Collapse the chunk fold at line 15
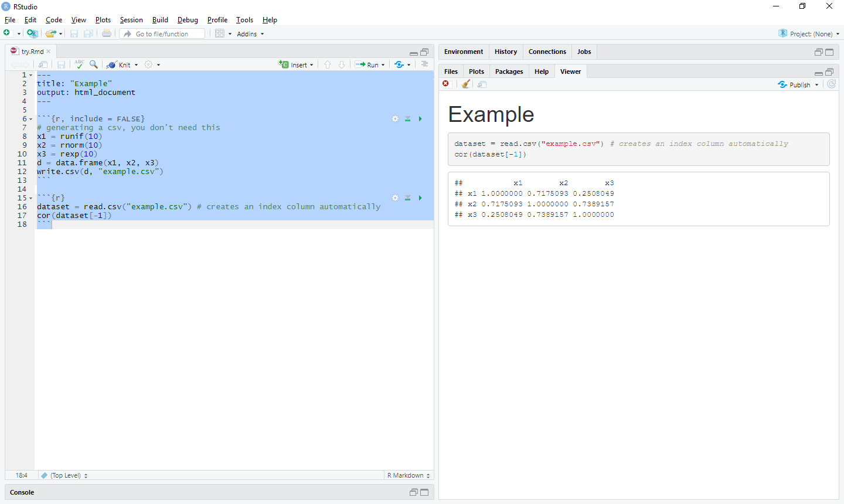Viewport: 844px width, 504px height. point(31,198)
